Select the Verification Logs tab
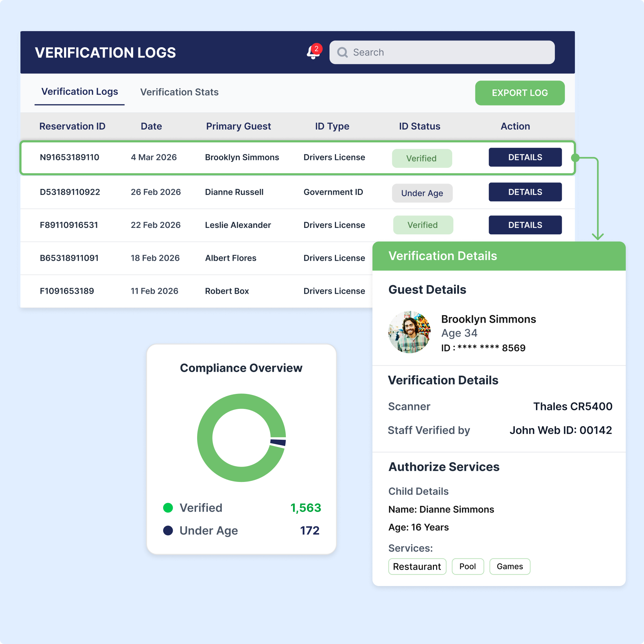The width and height of the screenshot is (644, 644). tap(79, 92)
